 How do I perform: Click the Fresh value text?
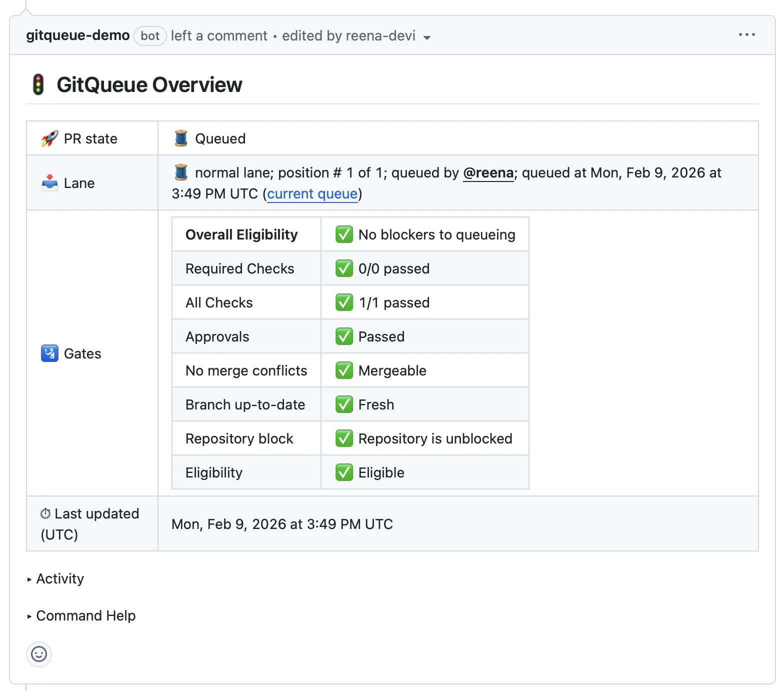[x=376, y=404]
